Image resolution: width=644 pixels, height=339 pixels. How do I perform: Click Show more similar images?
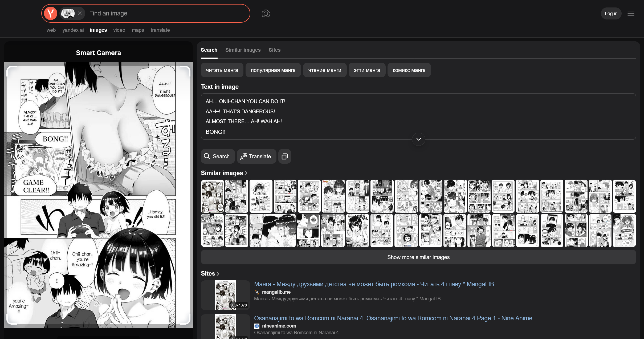click(418, 257)
